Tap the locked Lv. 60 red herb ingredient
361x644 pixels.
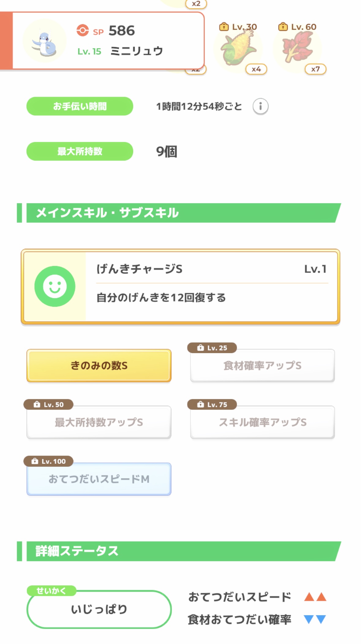pos(297,47)
